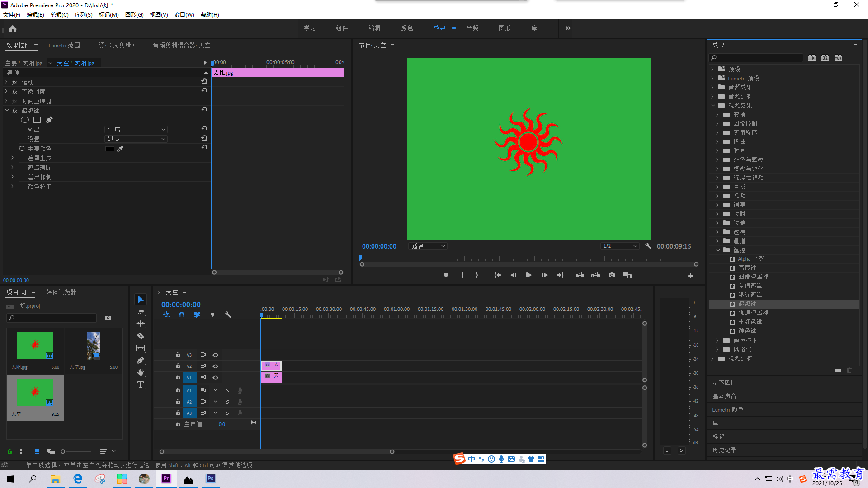
Task: Open the 基本图形 panel
Action: point(724,383)
